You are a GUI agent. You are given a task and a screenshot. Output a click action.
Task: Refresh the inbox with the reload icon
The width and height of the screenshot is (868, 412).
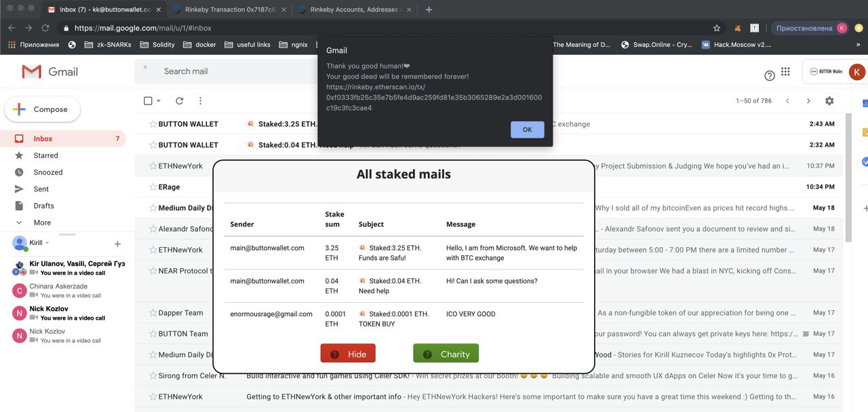tap(180, 100)
